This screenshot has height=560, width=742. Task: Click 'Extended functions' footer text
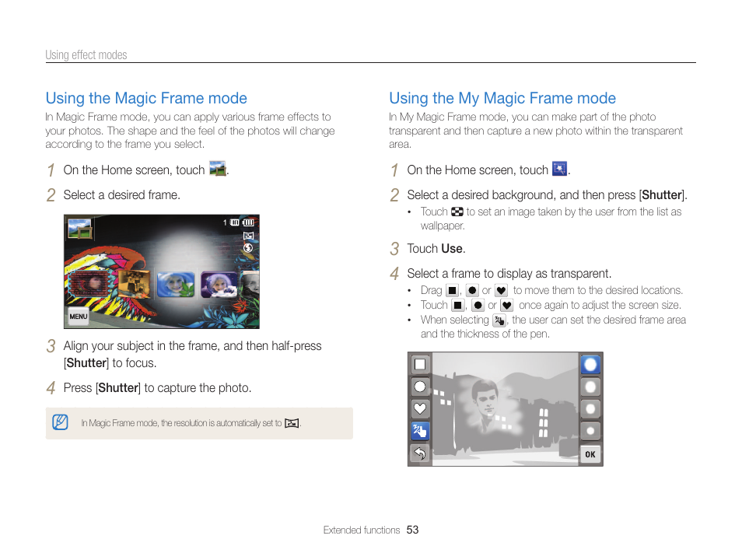[x=362, y=530]
